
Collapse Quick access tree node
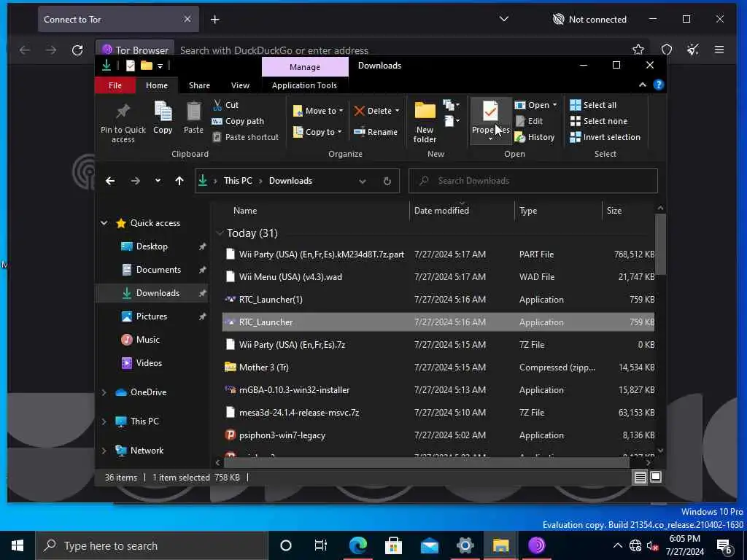click(x=104, y=223)
